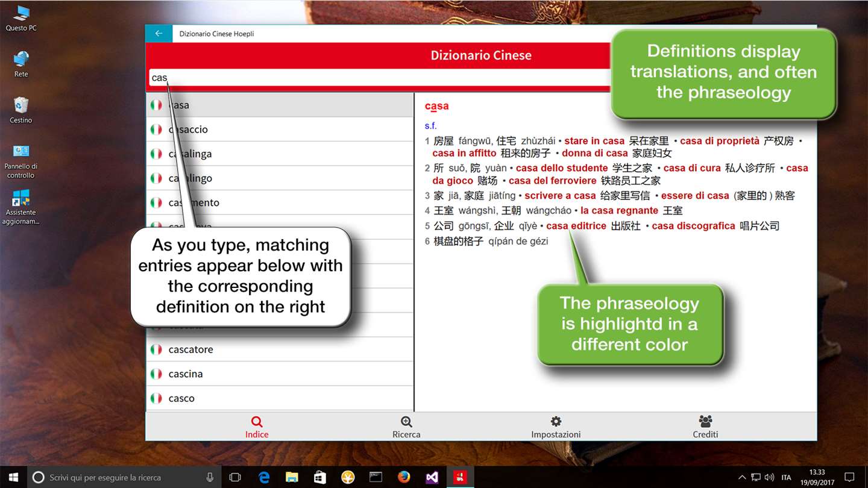Open the Indice tab
The width and height of the screenshot is (868, 488).
257,427
